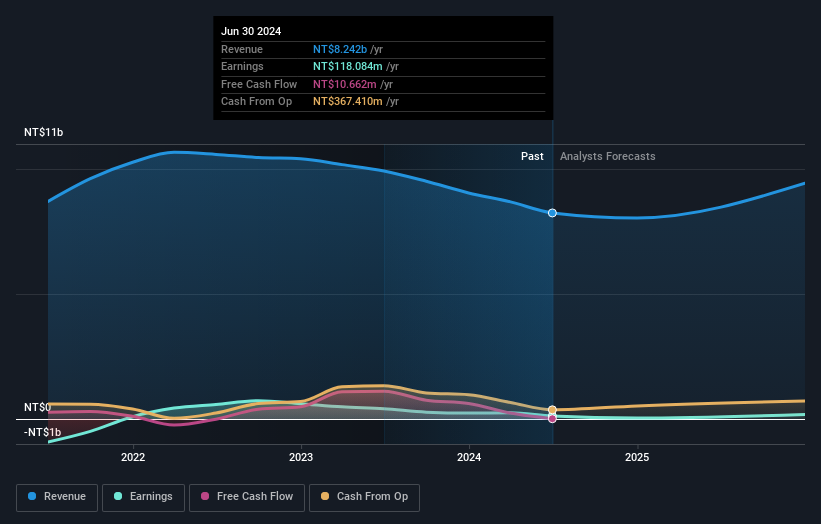
Task: Select the Revenue data point marker at Jun 2024
Action: tap(552, 213)
